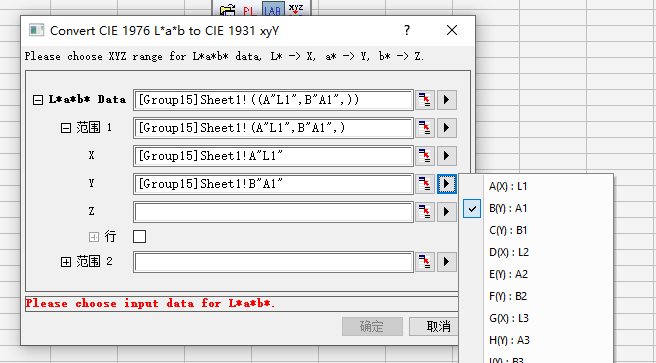Click the Y range input field

coord(274,184)
